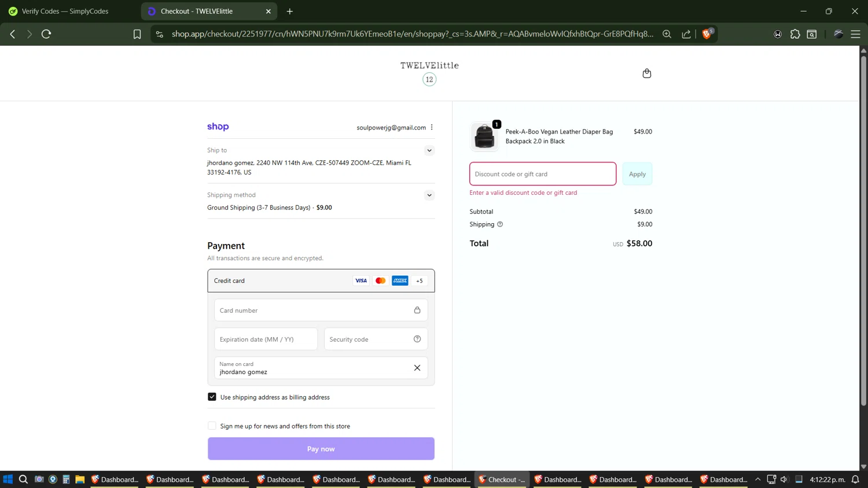Click the Amex card logo
Screen dimensions: 868x488
click(x=400, y=280)
